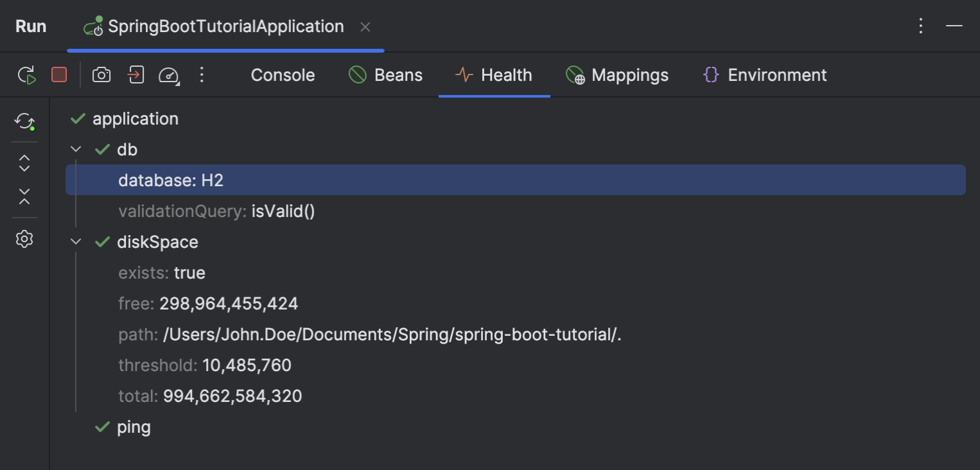Screen dimensions: 980x470
Task: Take a thread dump with the camera icon
Action: (x=101, y=74)
